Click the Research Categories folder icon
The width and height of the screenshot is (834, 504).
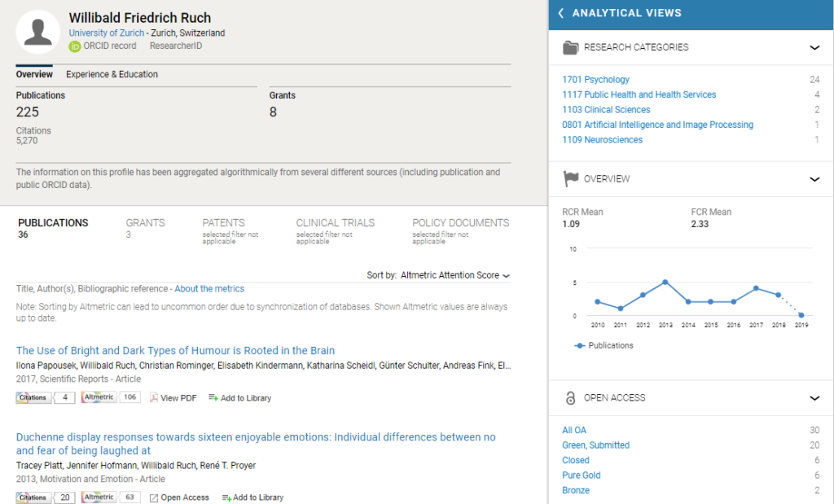[x=571, y=47]
